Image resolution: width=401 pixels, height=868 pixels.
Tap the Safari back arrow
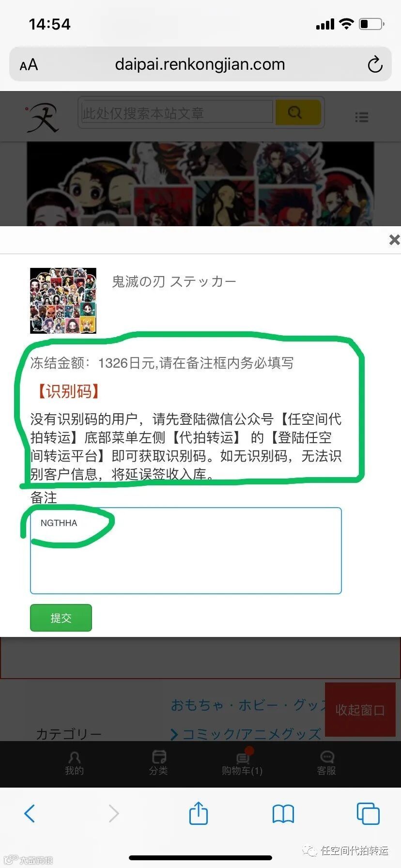click(30, 813)
